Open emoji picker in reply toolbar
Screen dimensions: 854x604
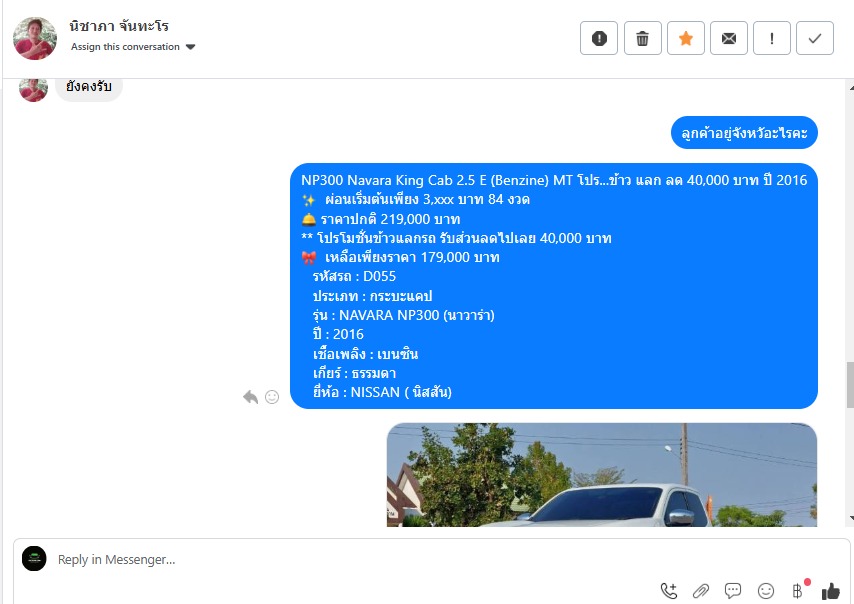coord(766,591)
